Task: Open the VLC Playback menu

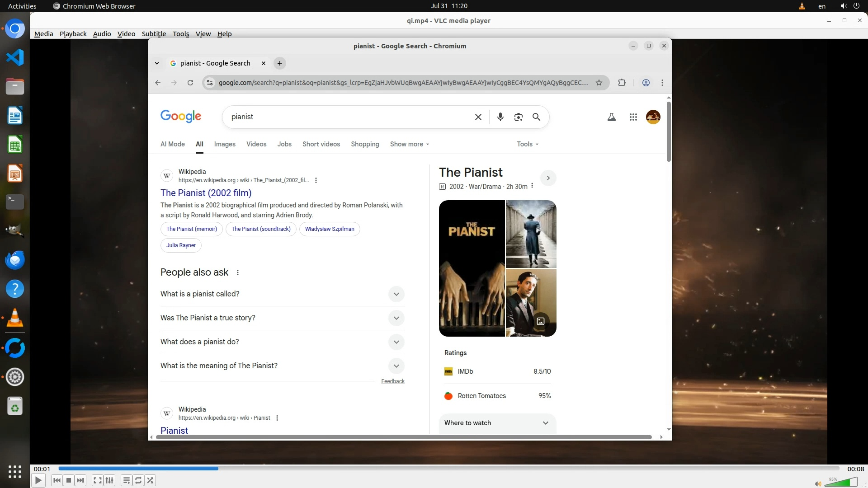Action: [73, 34]
